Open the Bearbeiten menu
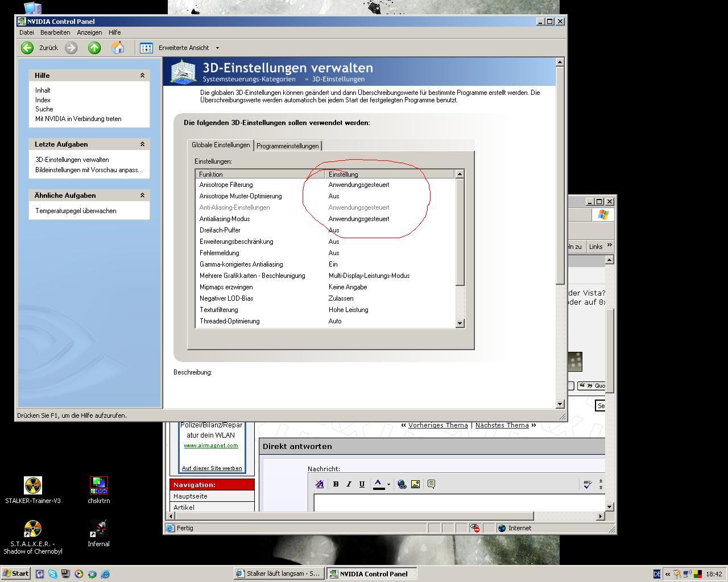This screenshot has width=728, height=582. (x=55, y=32)
